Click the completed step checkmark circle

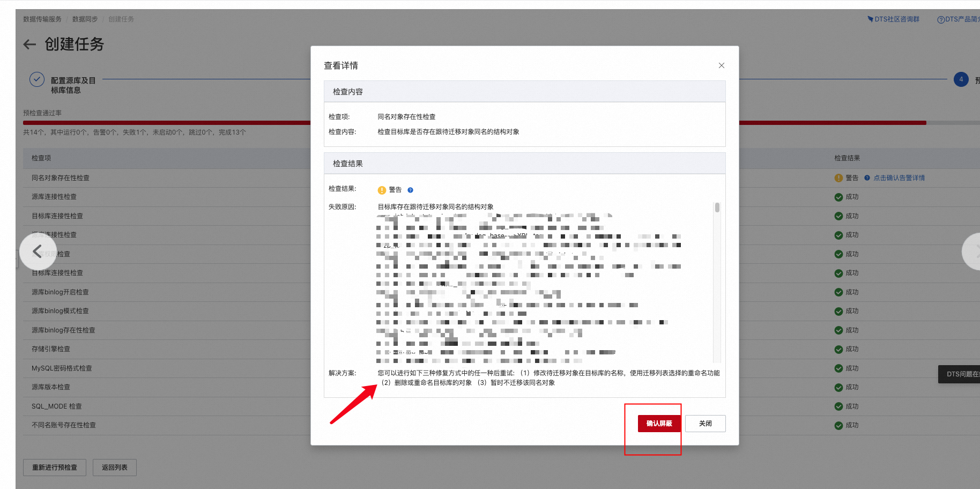[x=37, y=79]
